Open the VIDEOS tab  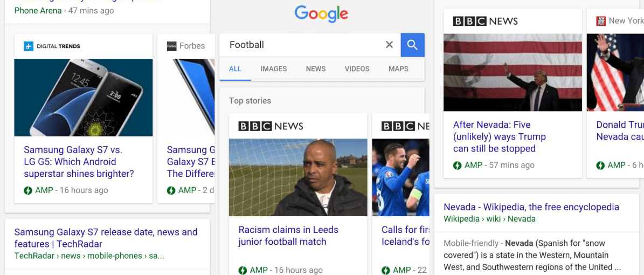(357, 68)
